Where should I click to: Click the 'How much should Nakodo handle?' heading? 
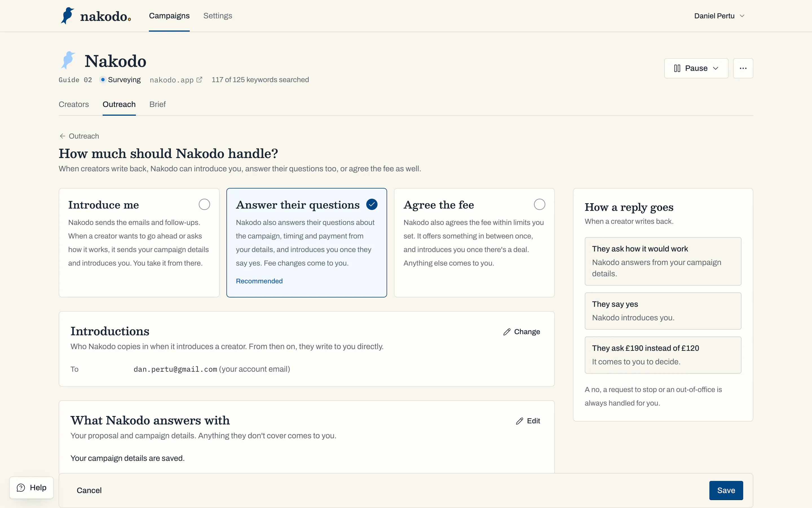pos(168,154)
